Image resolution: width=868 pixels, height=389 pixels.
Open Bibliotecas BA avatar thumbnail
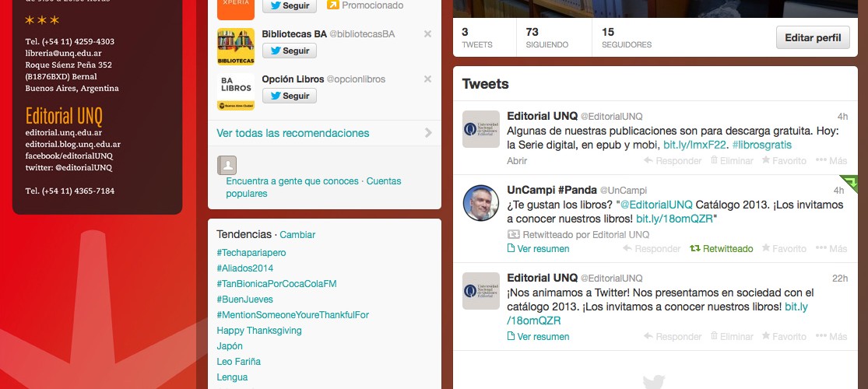236,47
